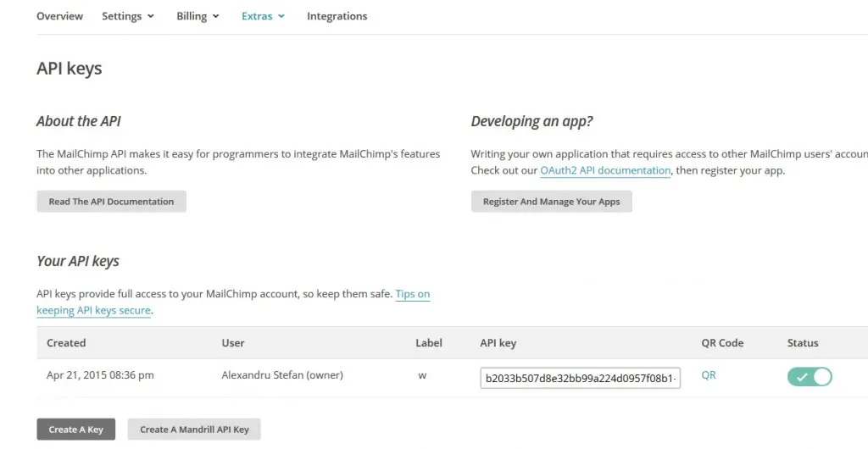868x449 pixels.
Task: Click the Label column header
Action: tap(429, 343)
